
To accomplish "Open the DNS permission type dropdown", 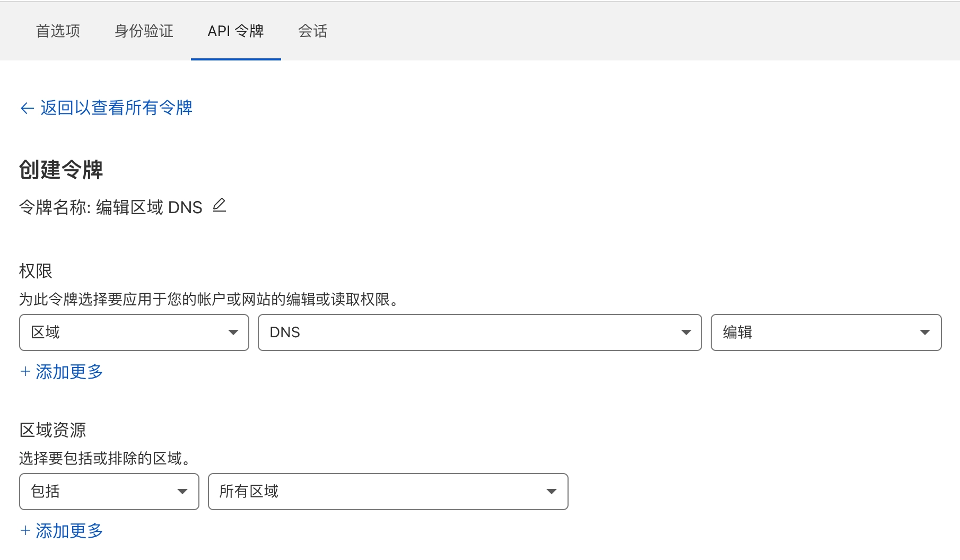I will (480, 332).
